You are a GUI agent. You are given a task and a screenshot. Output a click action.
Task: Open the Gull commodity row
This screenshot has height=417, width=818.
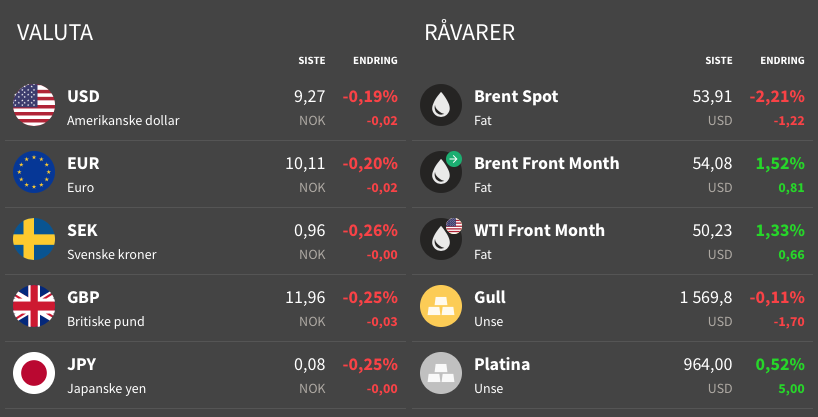615,308
